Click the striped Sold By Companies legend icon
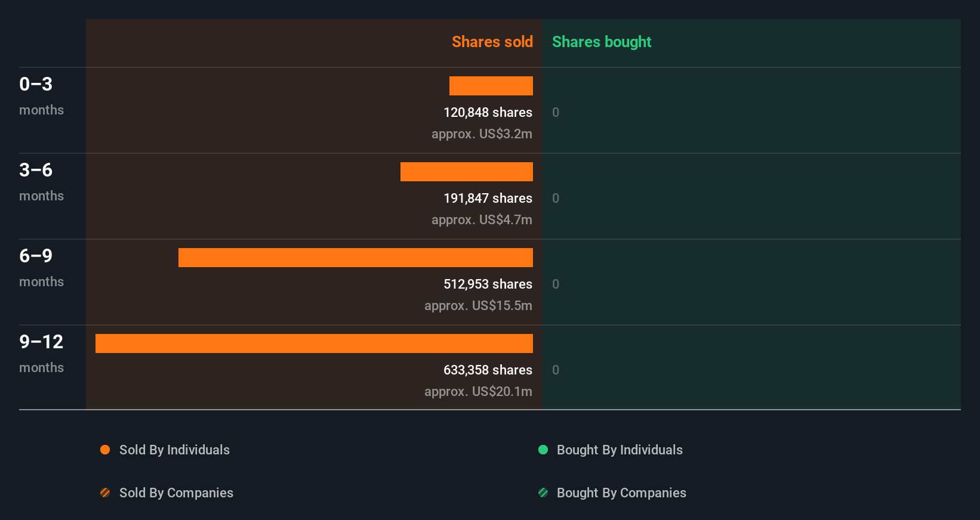 tap(105, 493)
